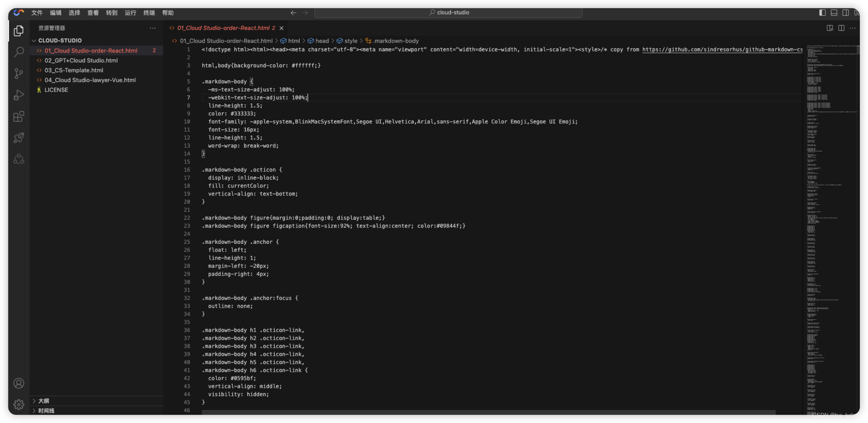Open the 运行 menu

point(130,13)
